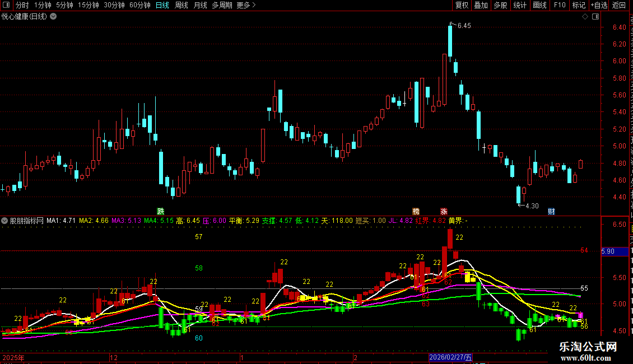Open the 多股 multi-stock view
The width and height of the screenshot is (633, 364).
click(x=501, y=5)
